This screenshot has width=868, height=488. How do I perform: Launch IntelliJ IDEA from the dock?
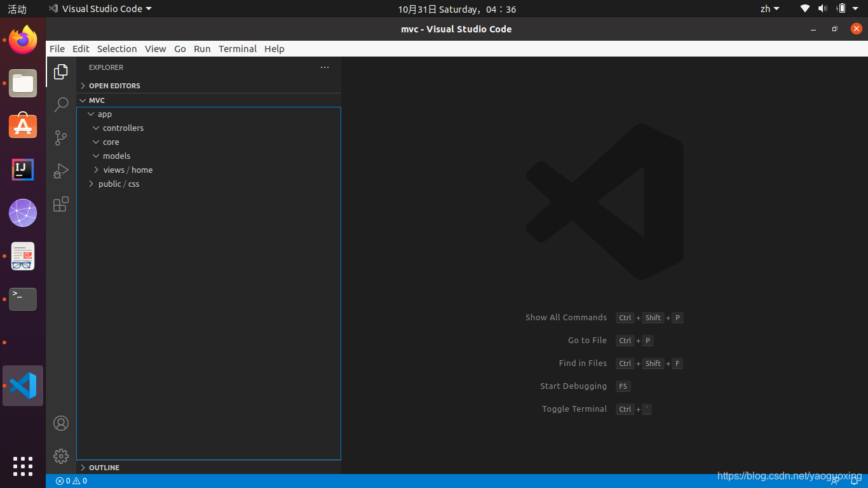point(23,170)
